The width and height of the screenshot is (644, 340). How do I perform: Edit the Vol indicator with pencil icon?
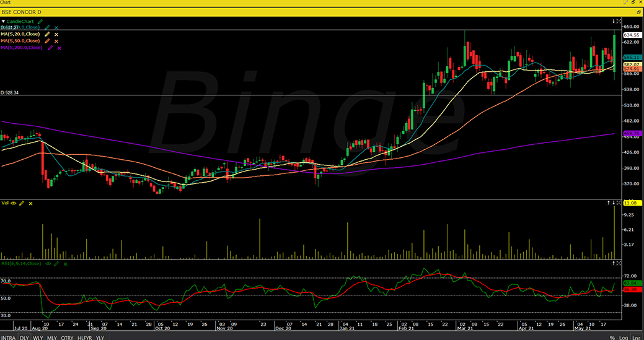pyautogui.click(x=22, y=203)
